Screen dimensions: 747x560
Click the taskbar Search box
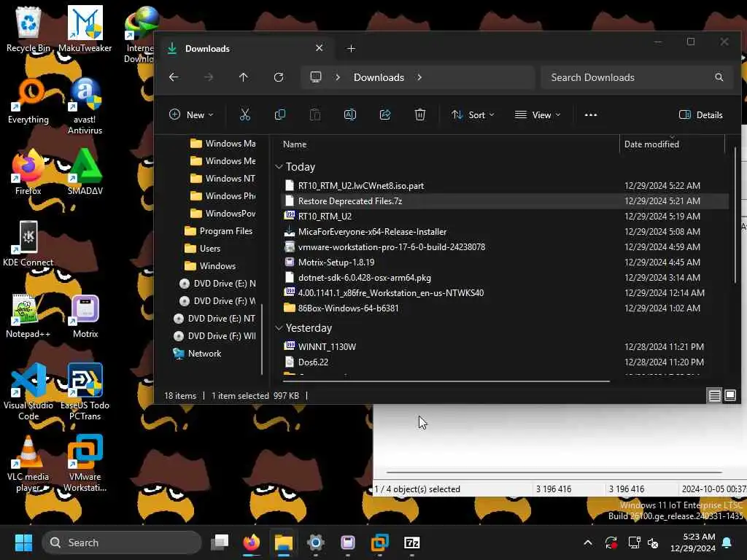(122, 542)
